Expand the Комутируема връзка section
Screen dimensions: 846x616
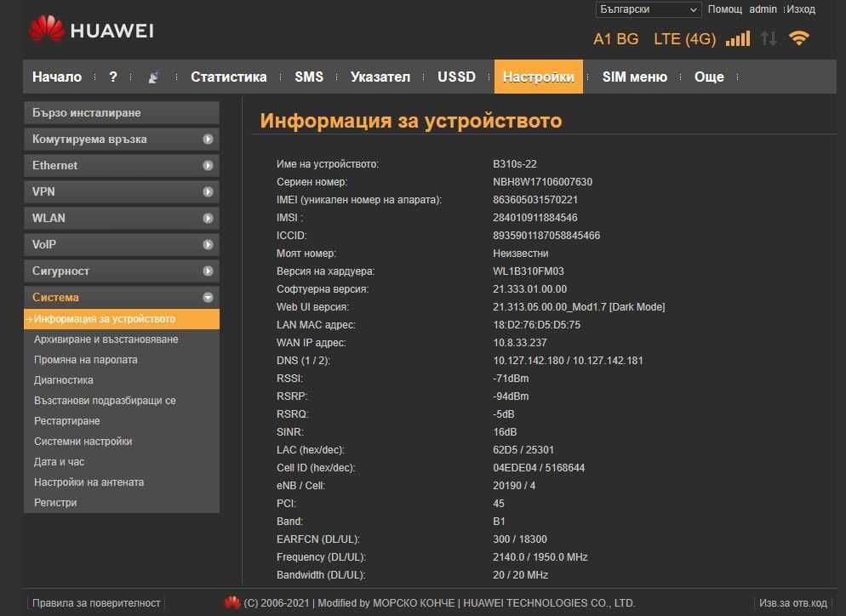click(x=122, y=140)
